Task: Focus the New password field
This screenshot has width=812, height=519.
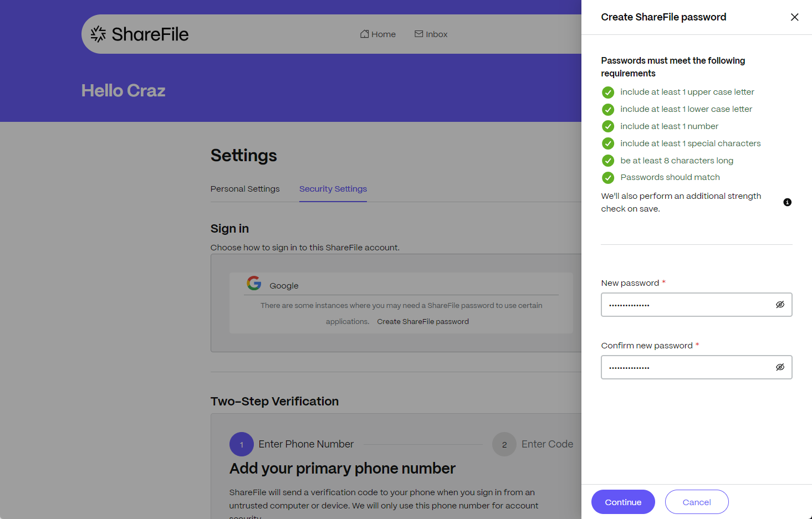Action: coord(687,305)
